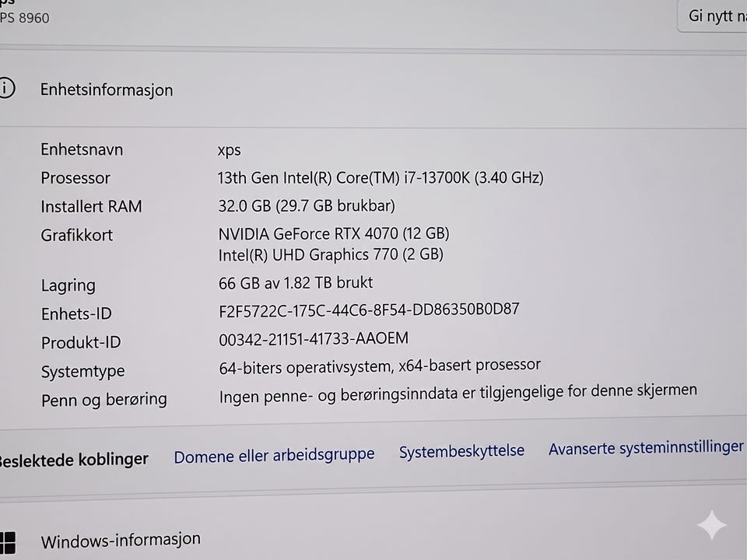The height and width of the screenshot is (560, 747).
Task: Select the Enhetsnavn label
Action: pos(82,149)
